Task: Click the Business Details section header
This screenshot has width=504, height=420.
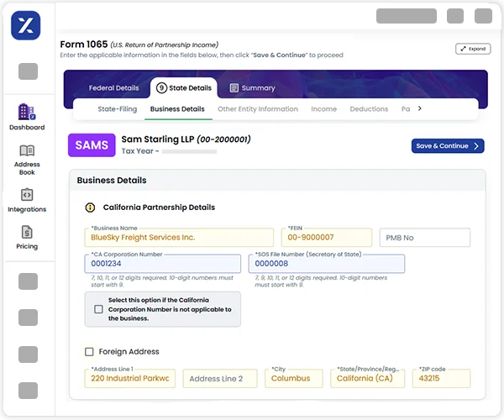Action: click(112, 181)
